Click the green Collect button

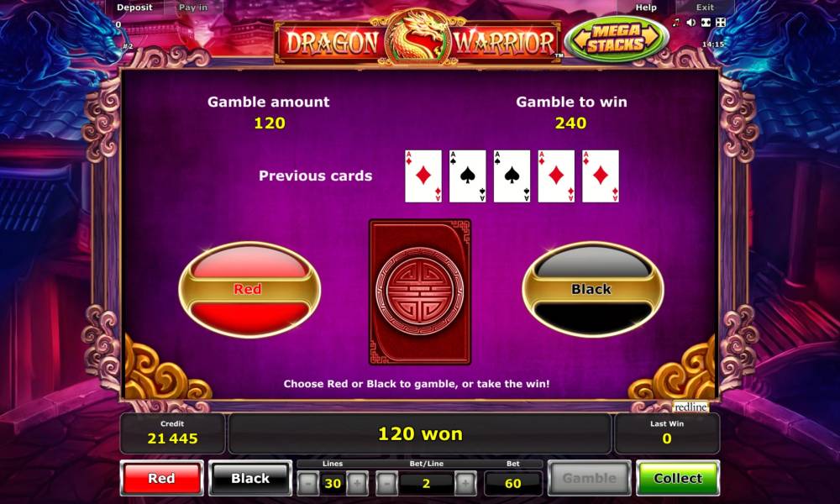(678, 478)
